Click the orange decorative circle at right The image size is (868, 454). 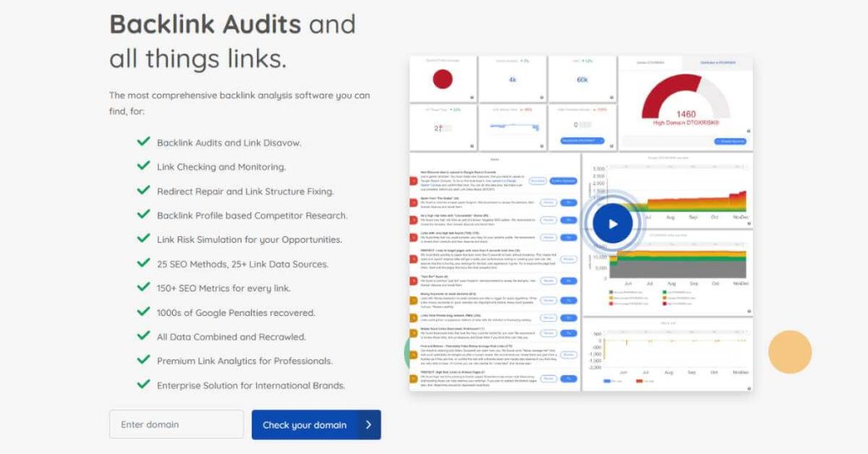click(789, 352)
